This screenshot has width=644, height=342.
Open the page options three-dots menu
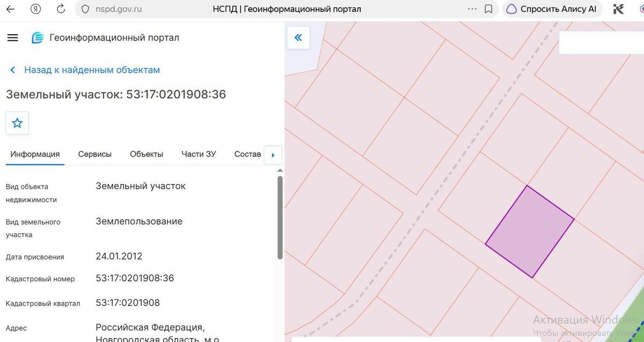point(472,9)
